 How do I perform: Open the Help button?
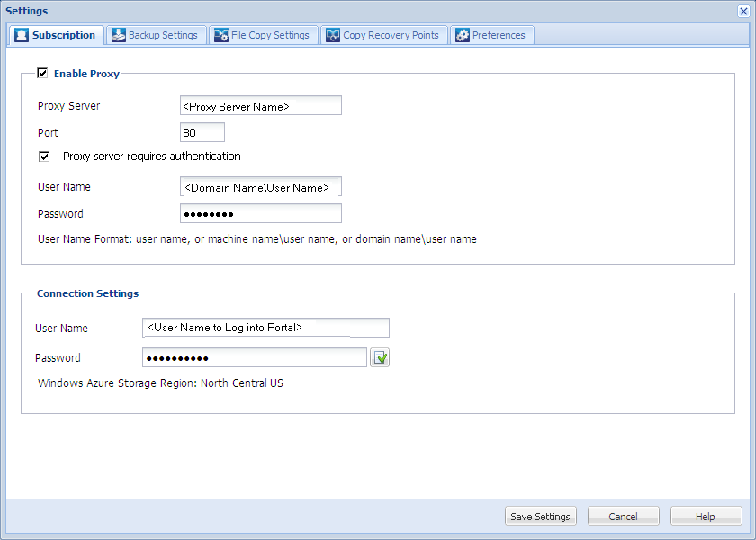point(706,516)
